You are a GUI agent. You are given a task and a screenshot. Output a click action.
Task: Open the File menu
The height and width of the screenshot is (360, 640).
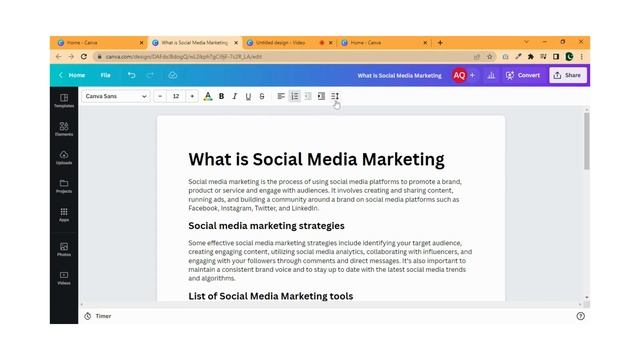(105, 75)
